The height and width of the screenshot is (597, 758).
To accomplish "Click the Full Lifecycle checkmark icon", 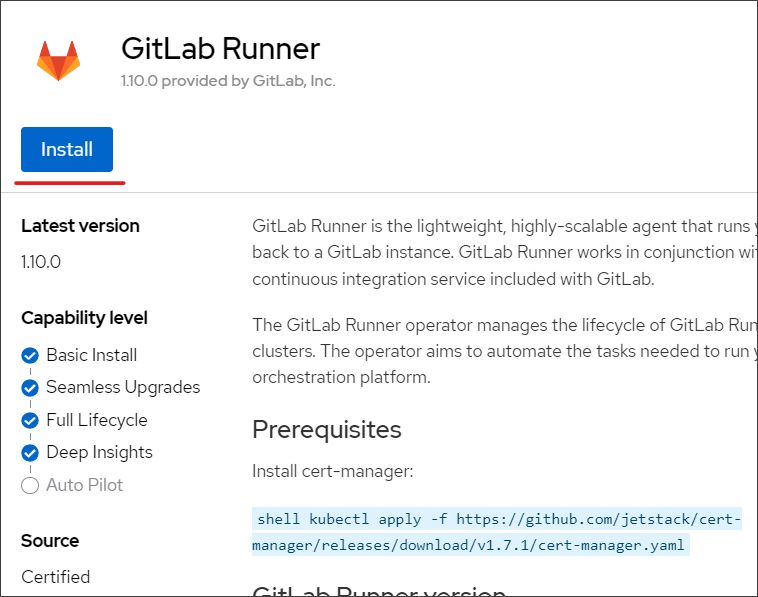I will 30,421.
